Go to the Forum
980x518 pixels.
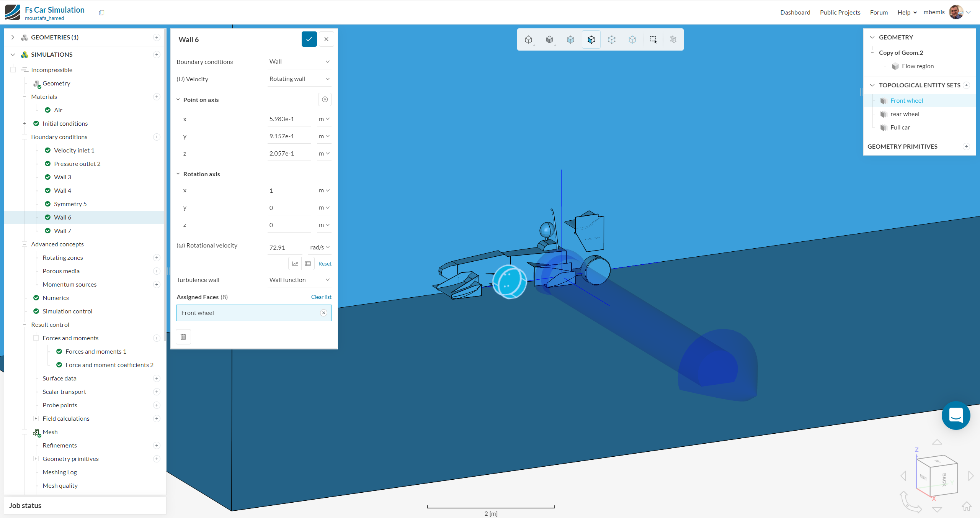[x=879, y=12]
